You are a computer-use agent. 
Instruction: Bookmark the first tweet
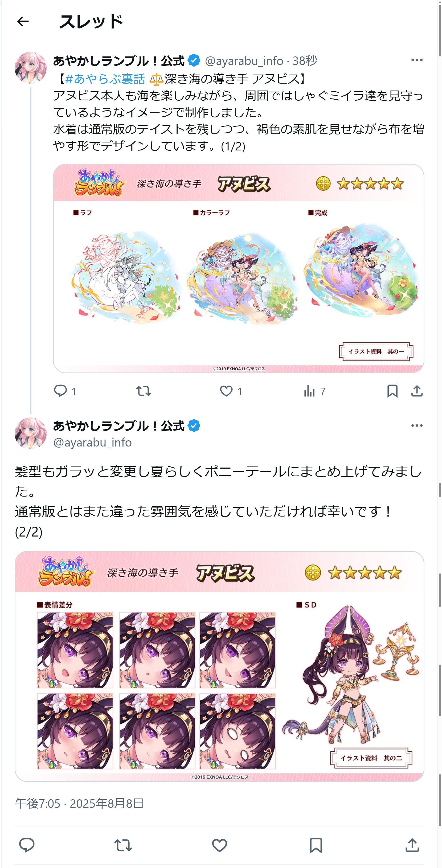point(392,391)
